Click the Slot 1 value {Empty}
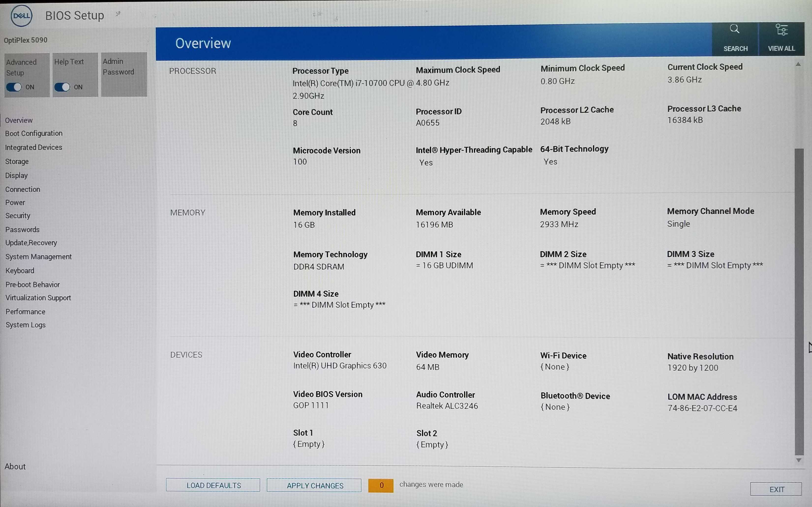This screenshot has width=812, height=507. pyautogui.click(x=309, y=444)
